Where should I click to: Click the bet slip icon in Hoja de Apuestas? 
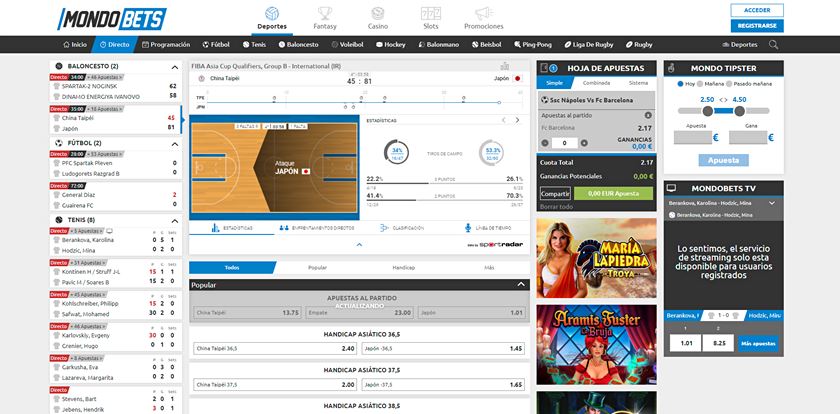point(544,68)
